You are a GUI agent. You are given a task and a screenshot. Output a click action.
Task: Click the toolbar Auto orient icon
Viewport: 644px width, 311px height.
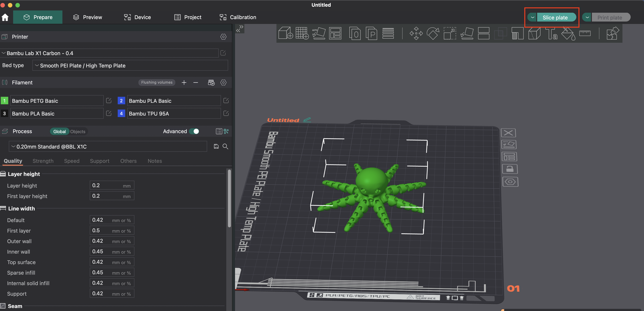pos(319,33)
